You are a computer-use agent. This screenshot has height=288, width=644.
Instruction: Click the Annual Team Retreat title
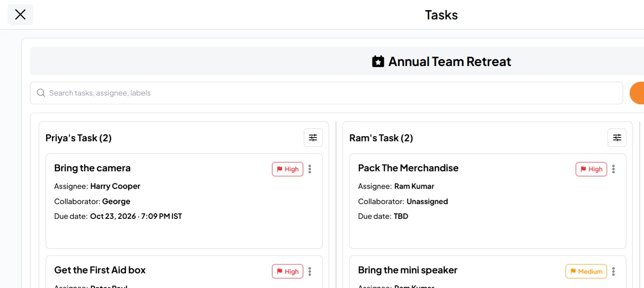click(450, 61)
